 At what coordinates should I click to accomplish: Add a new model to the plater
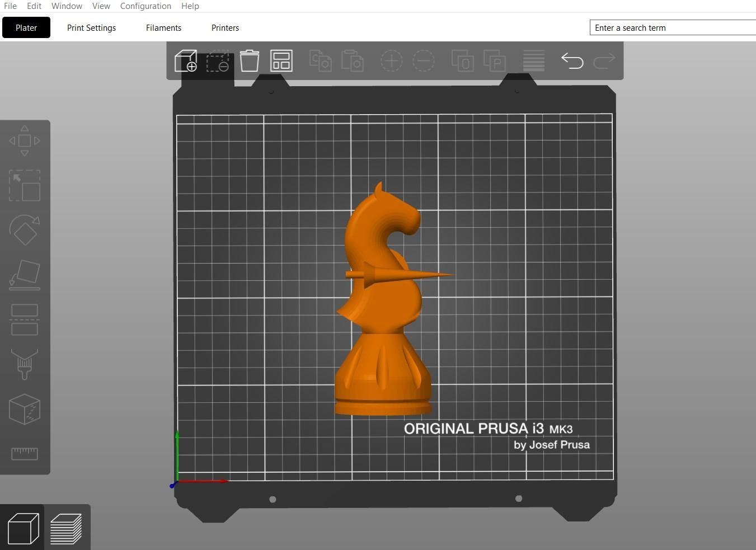pyautogui.click(x=186, y=60)
